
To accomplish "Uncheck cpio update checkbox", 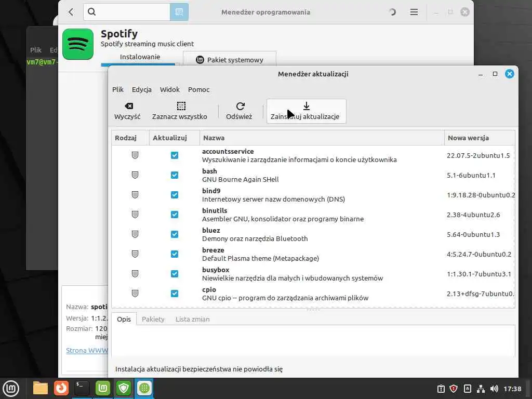I will 175,293.
